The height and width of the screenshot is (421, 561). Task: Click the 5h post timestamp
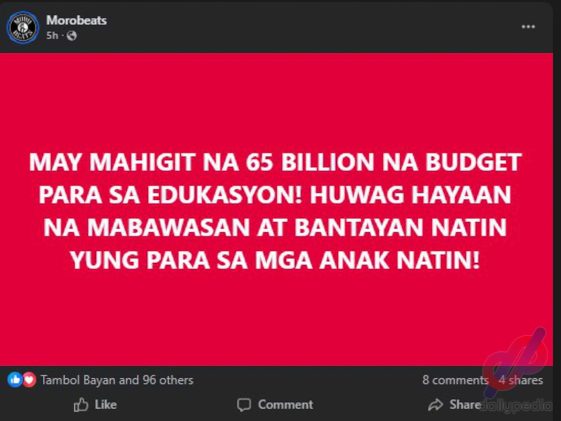(52, 35)
